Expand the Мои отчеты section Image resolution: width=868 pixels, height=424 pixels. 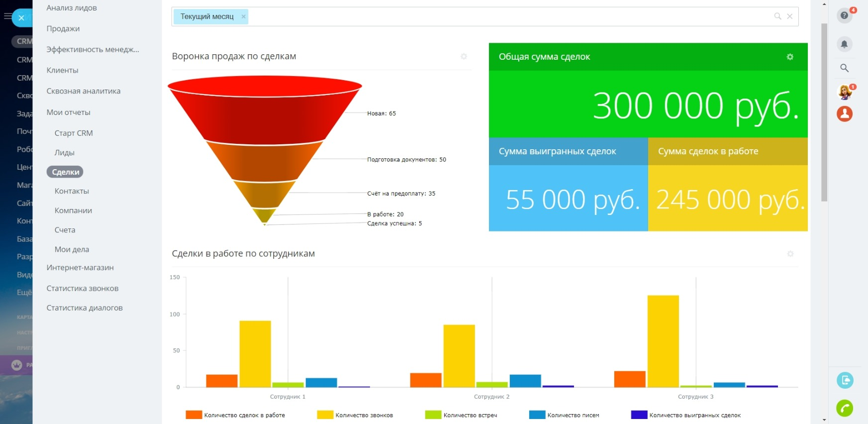69,112
